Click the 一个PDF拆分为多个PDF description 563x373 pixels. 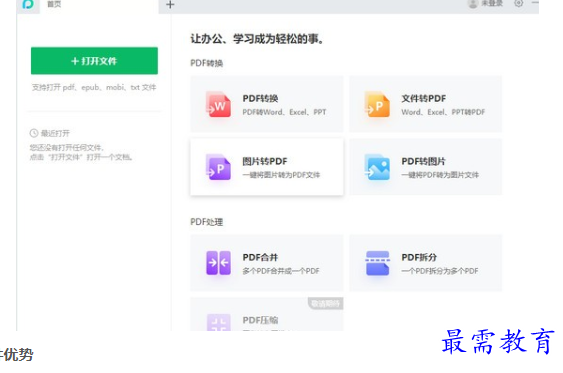tap(440, 271)
